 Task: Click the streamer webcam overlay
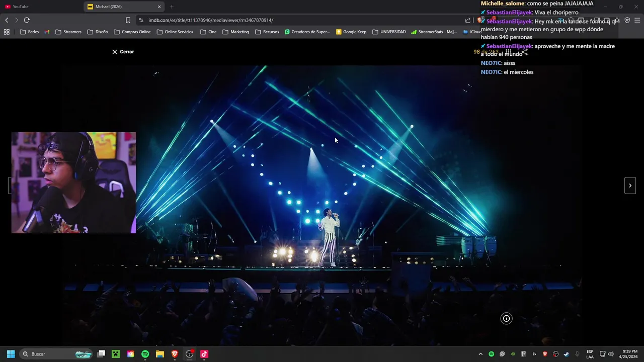(73, 183)
